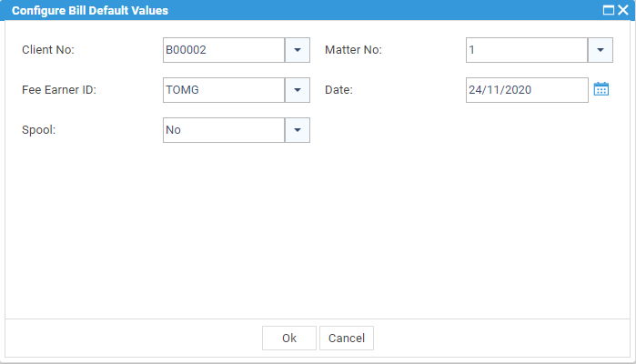Maximize the Configure Bill Default Values dialog
Image resolution: width=636 pixels, height=364 pixels.
tap(609, 10)
